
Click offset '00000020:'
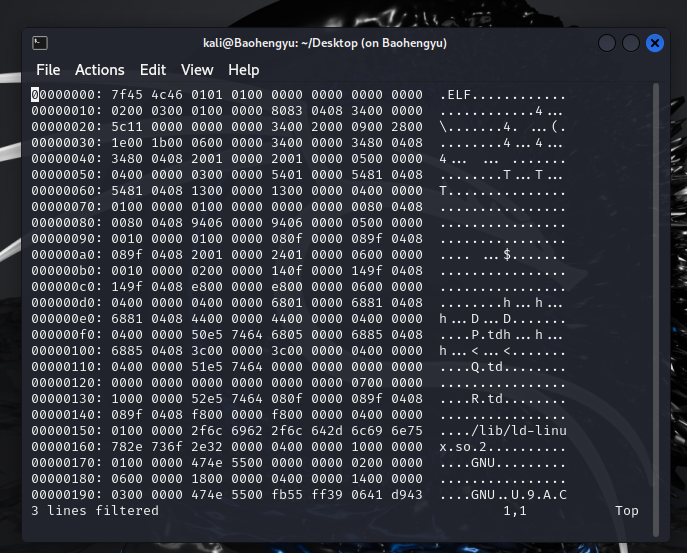[x=67, y=127]
